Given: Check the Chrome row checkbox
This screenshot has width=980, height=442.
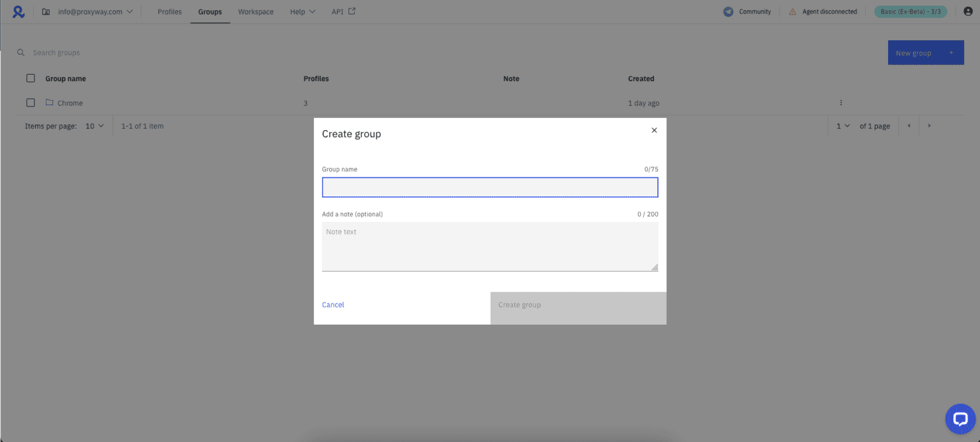Looking at the screenshot, I should 30,102.
